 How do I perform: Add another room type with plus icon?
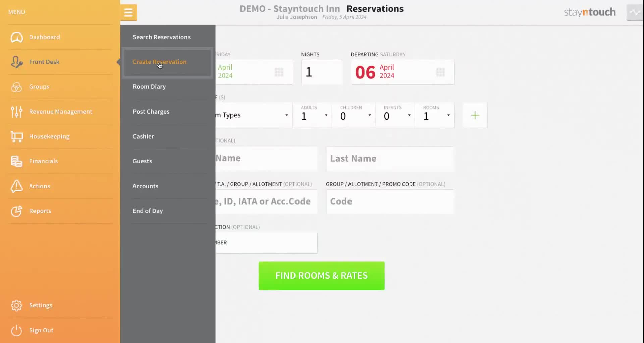coord(475,115)
